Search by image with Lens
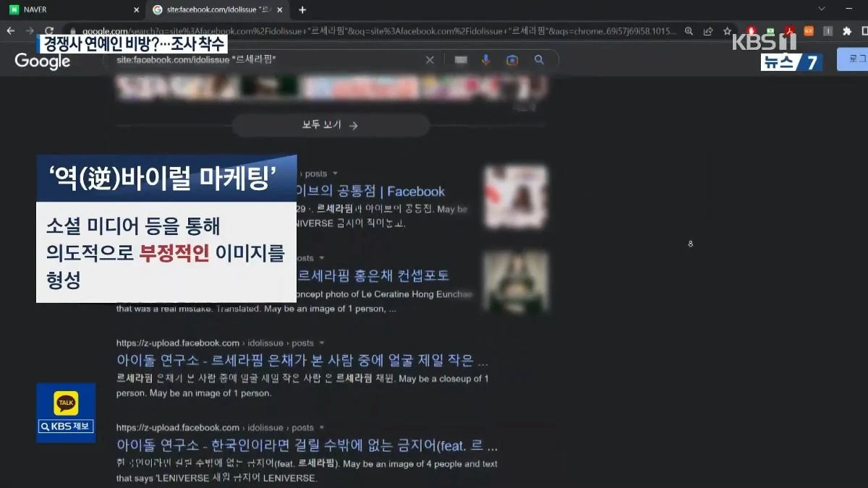 click(512, 60)
